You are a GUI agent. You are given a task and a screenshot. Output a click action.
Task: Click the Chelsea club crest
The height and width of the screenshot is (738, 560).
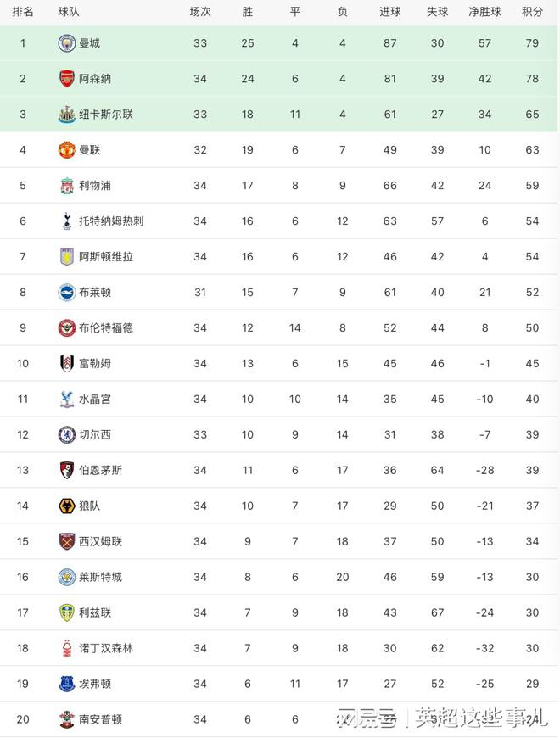[x=67, y=435]
